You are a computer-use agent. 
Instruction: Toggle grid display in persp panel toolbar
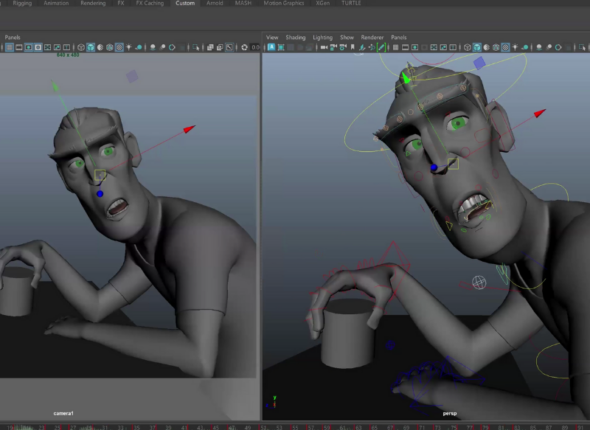[x=395, y=47]
